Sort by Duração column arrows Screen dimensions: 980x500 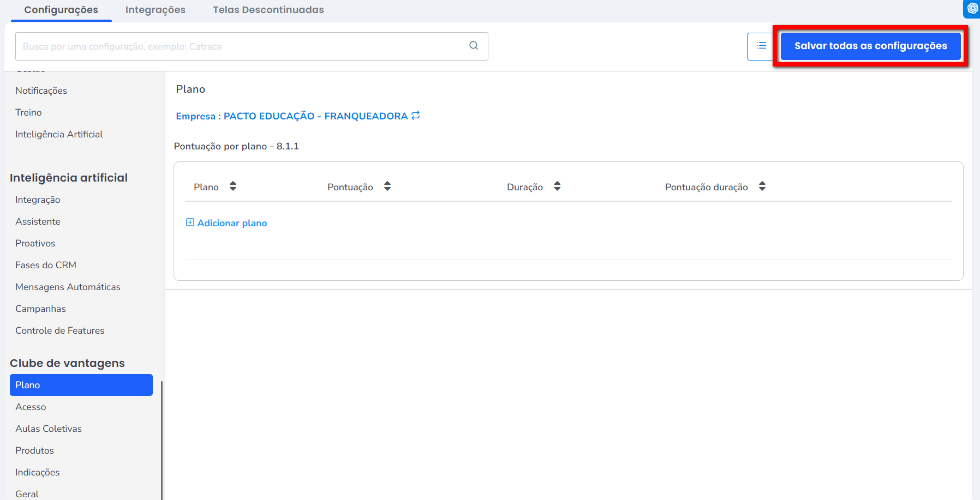[x=557, y=186]
